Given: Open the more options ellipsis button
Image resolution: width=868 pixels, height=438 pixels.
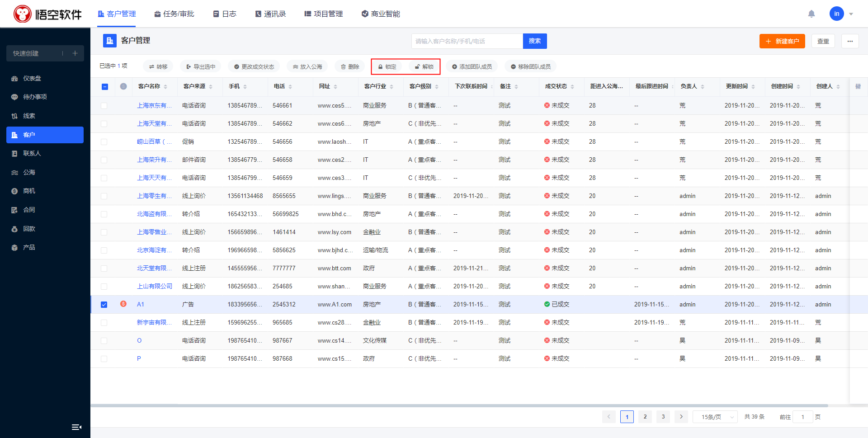Looking at the screenshot, I should click(850, 41).
